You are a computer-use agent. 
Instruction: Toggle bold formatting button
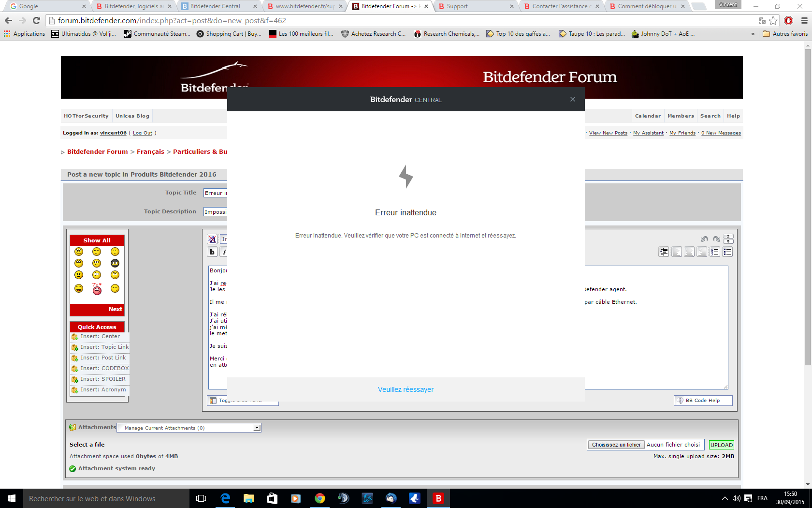point(212,252)
